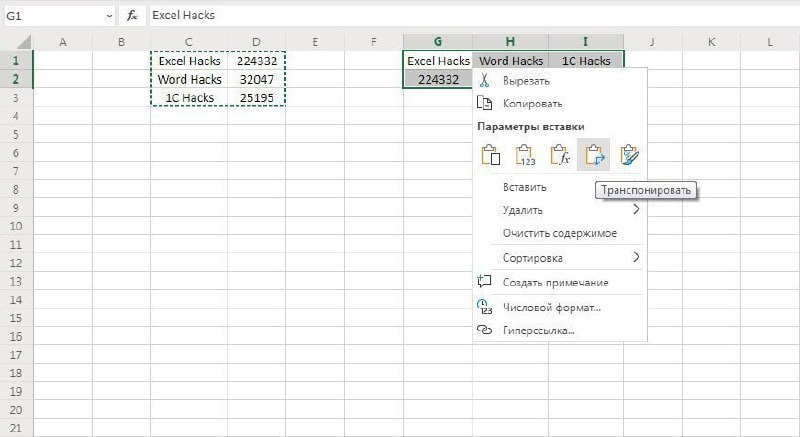The width and height of the screenshot is (800, 437).
Task: Select column C header
Action: 189,42
